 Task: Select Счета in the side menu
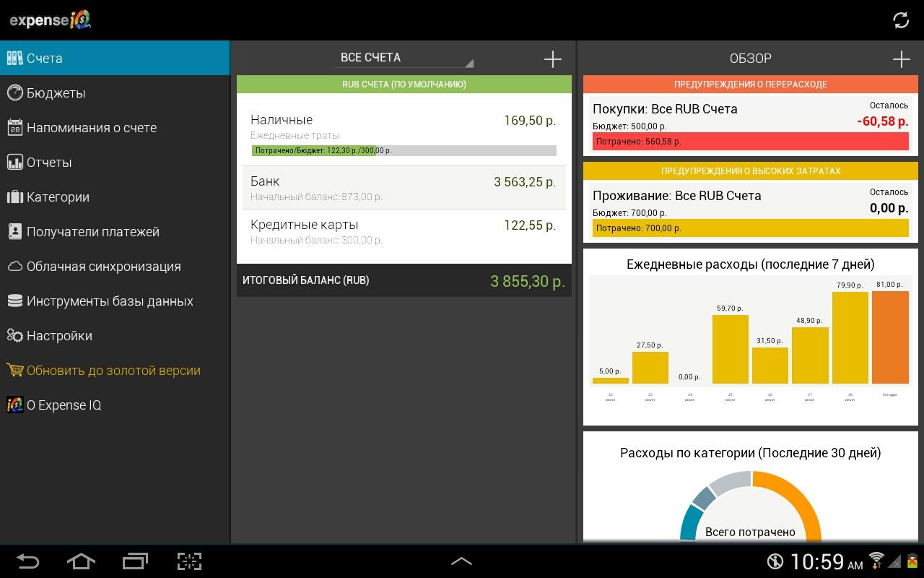point(44,59)
